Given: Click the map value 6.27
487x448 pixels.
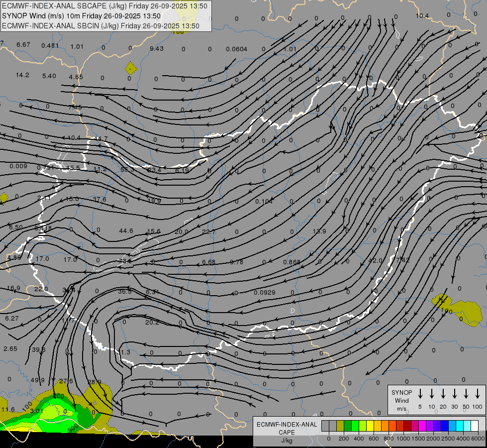Looking at the screenshot, I should click(12, 318).
